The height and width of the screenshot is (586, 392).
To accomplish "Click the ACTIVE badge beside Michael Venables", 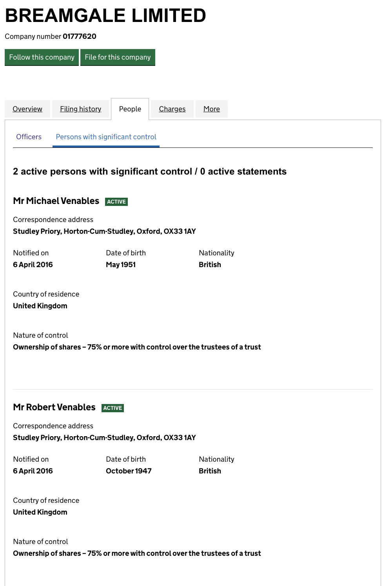I will click(x=116, y=202).
